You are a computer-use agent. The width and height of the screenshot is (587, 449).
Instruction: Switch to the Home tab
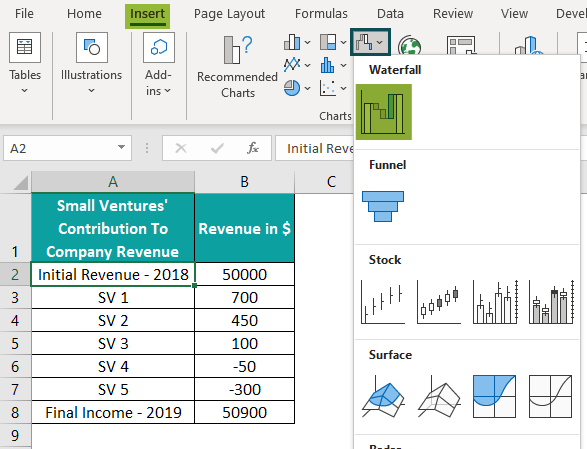coord(84,14)
